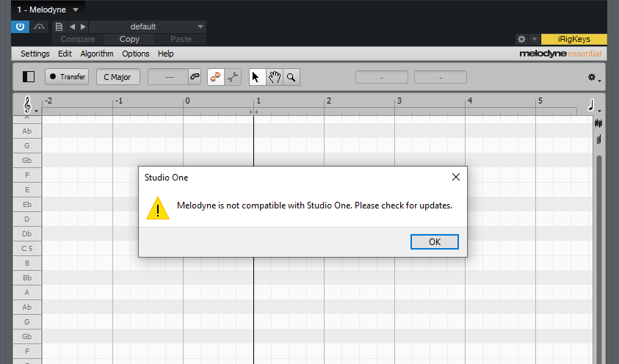The height and width of the screenshot is (364, 619).
Task: Open the preset file icon menu
Action: click(x=59, y=26)
